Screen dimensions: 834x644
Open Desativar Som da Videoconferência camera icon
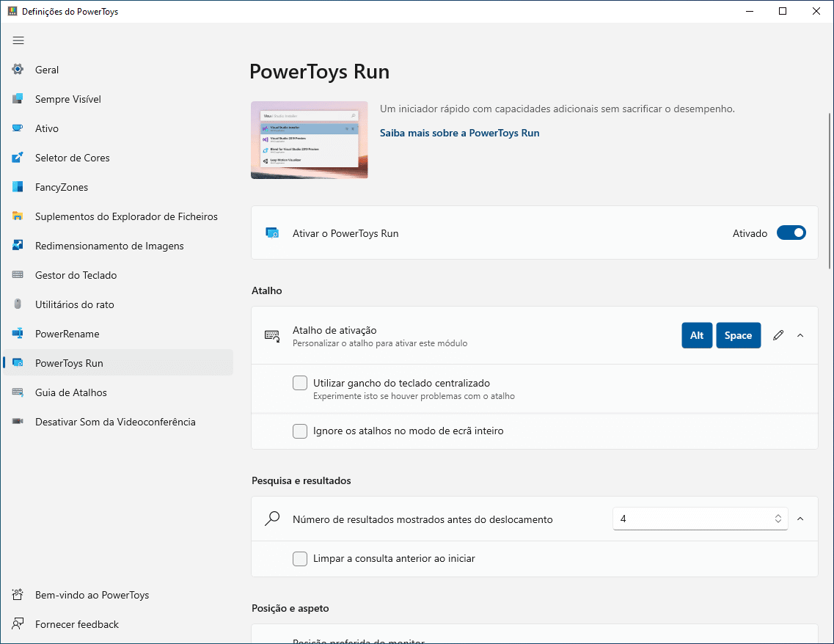pos(18,421)
